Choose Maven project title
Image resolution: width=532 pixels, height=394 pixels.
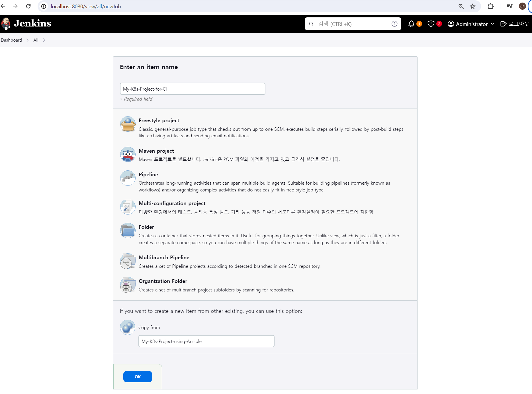(156, 151)
